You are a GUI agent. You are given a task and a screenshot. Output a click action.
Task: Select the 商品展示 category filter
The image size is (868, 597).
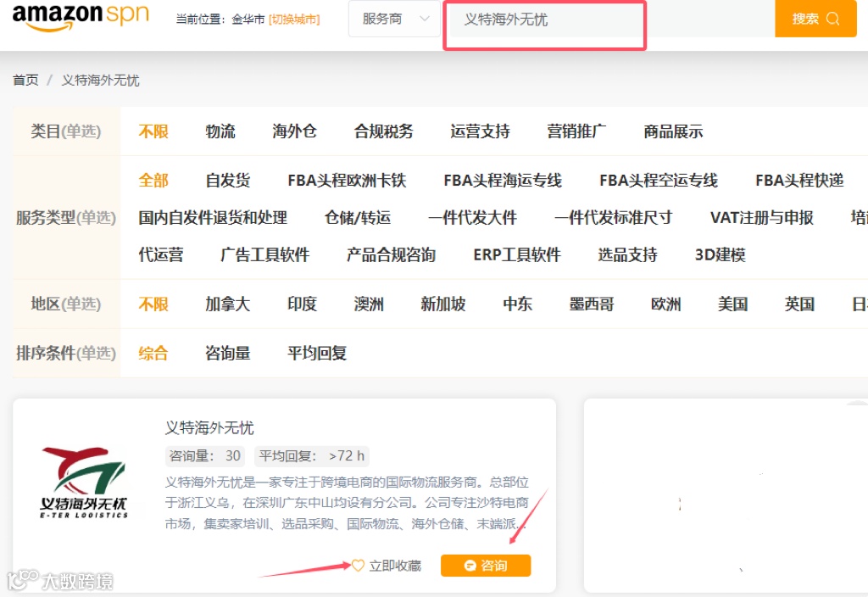click(x=673, y=131)
